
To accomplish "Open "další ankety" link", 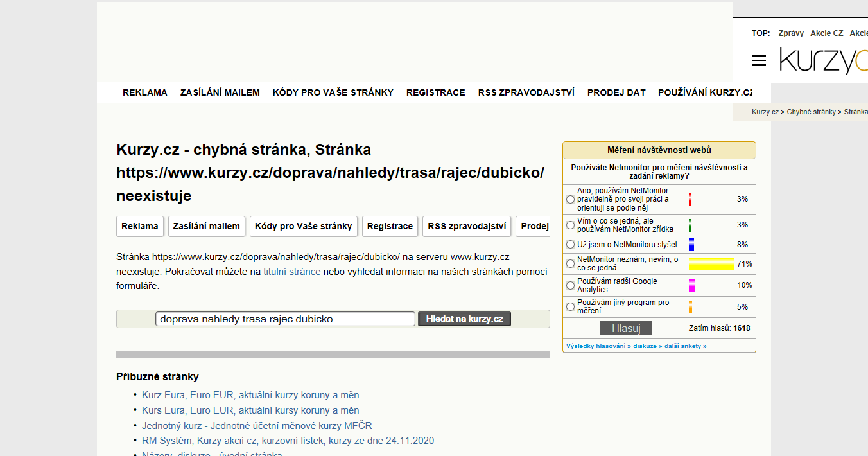I will point(684,346).
